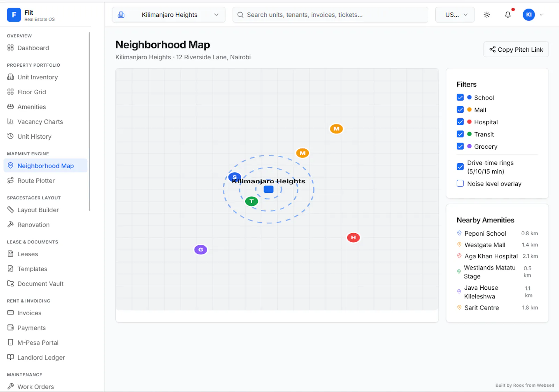The image size is (559, 392).
Task: Click the upper-right orange M mall marker
Action: [336, 128]
